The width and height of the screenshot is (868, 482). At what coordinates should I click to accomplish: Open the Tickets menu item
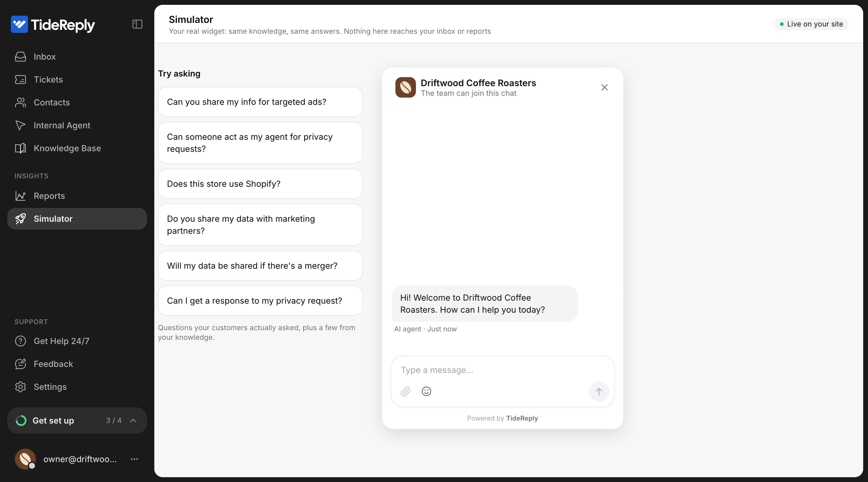pyautogui.click(x=77, y=80)
